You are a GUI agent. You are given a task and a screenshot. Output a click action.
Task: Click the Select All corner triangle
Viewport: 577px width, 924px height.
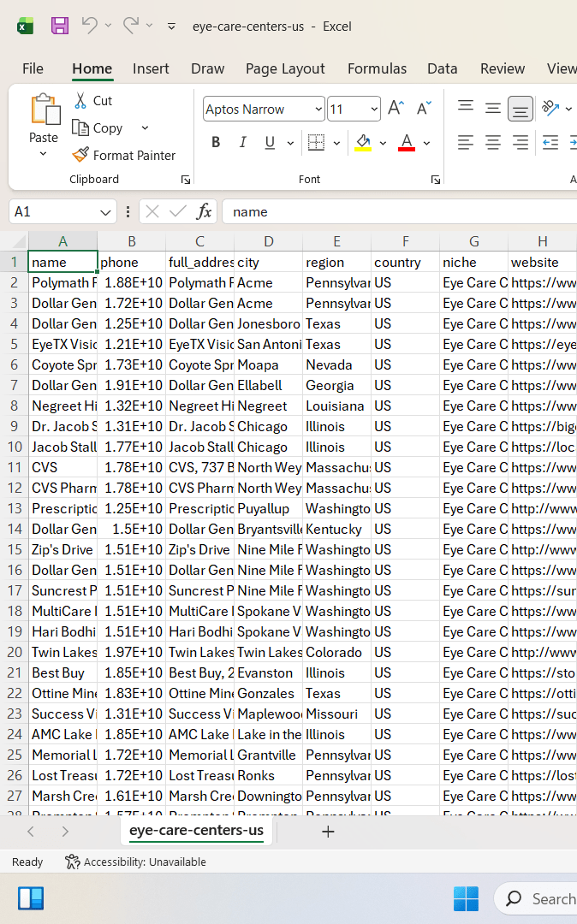[x=18, y=241]
